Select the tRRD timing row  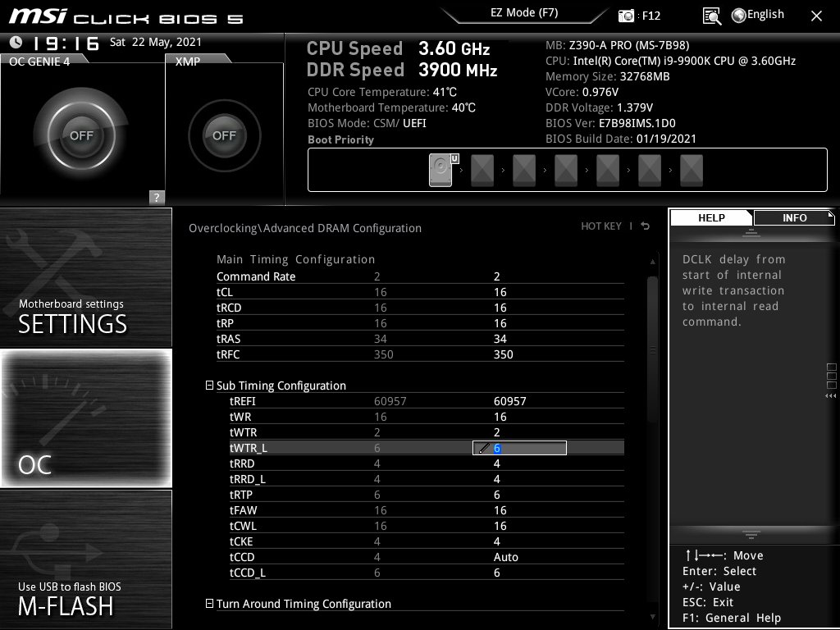[x=427, y=463]
